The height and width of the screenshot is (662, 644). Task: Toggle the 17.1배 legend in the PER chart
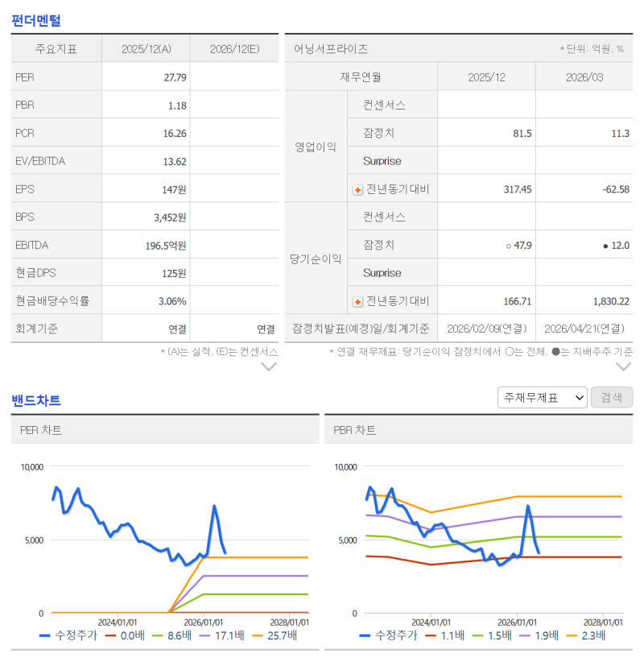click(x=221, y=635)
